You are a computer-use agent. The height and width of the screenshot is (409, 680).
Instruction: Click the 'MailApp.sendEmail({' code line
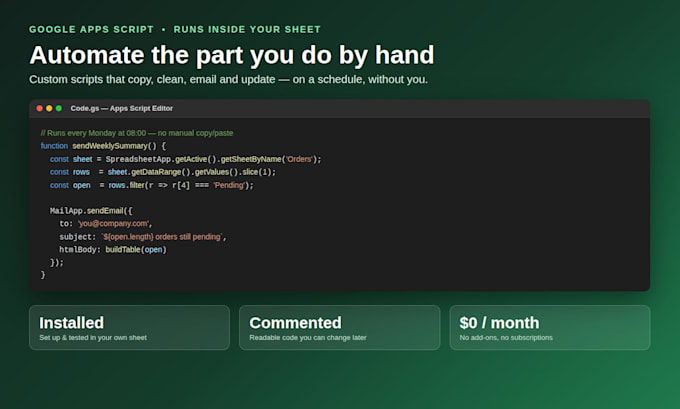(91, 211)
